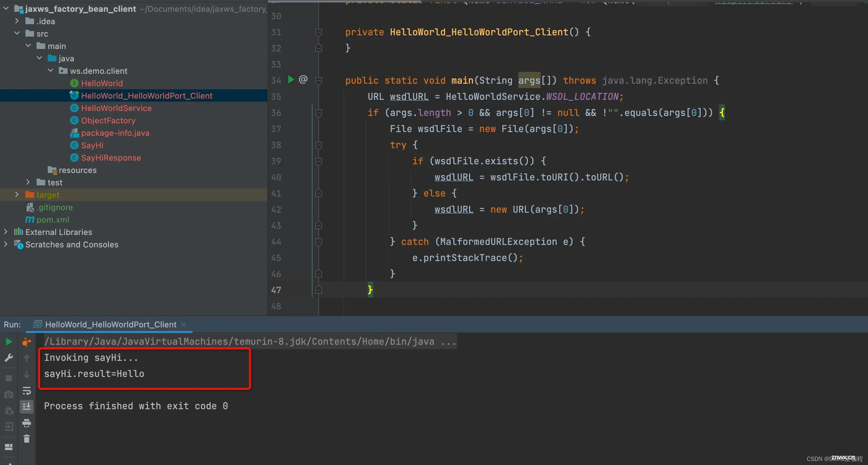
Task: Open HelloWorldService class in project tree
Action: 116,108
